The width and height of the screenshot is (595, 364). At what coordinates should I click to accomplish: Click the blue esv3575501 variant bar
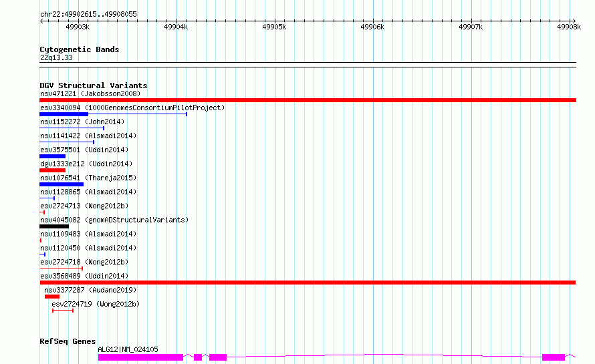[x=52, y=156]
